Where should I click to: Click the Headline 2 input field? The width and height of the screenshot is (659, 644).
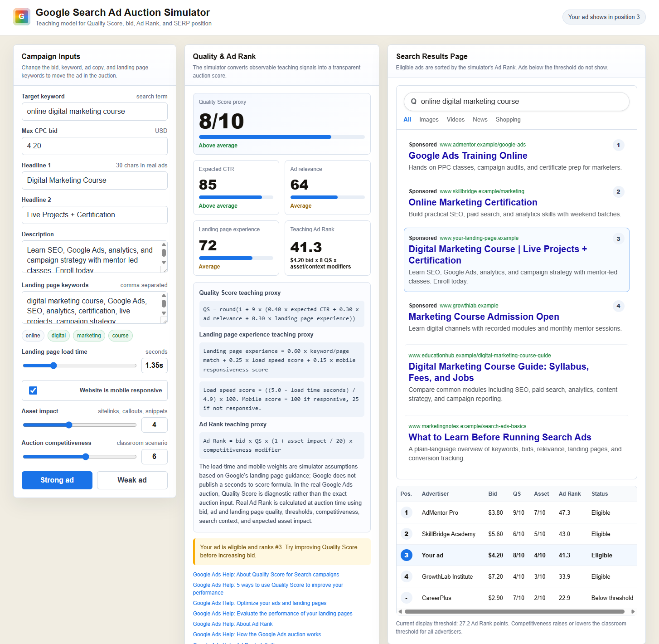coord(94,215)
